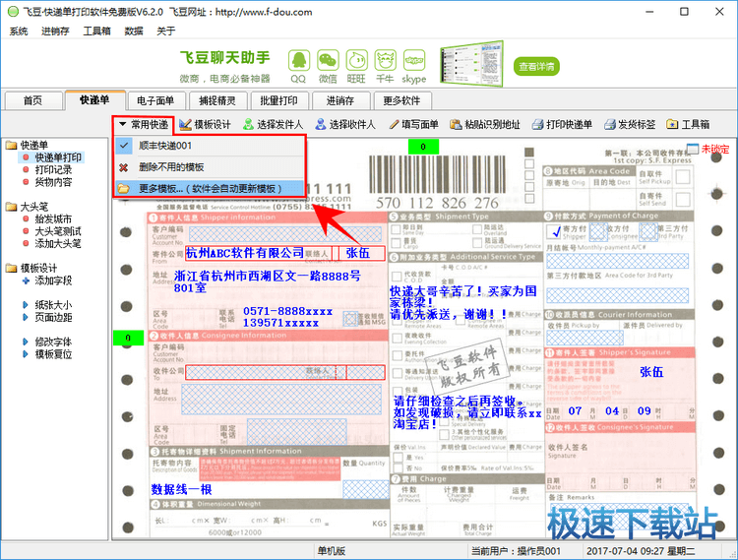Click the 查看详情 green button
Screen dimensions: 738x560
[x=536, y=66]
